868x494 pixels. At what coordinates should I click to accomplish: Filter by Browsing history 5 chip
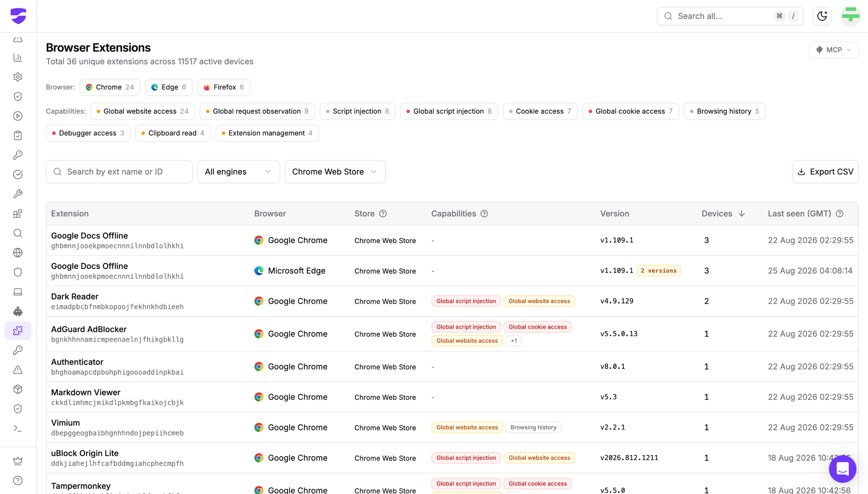(x=725, y=111)
